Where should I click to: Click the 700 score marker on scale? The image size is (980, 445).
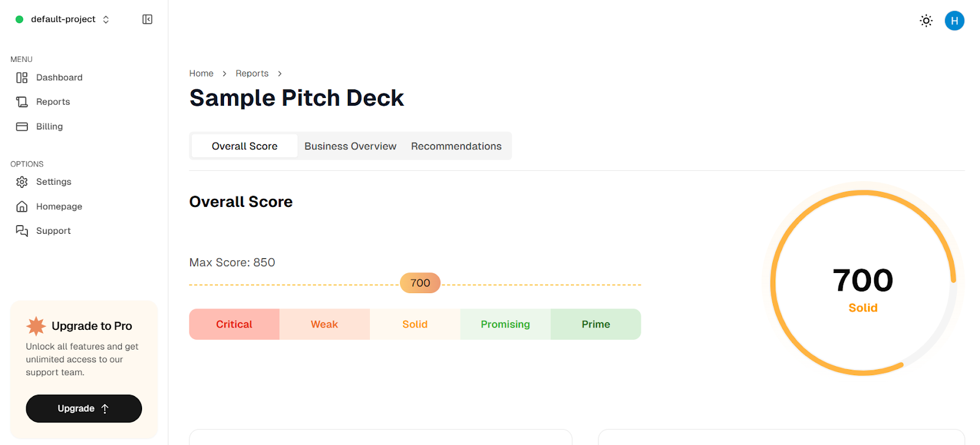tap(420, 283)
